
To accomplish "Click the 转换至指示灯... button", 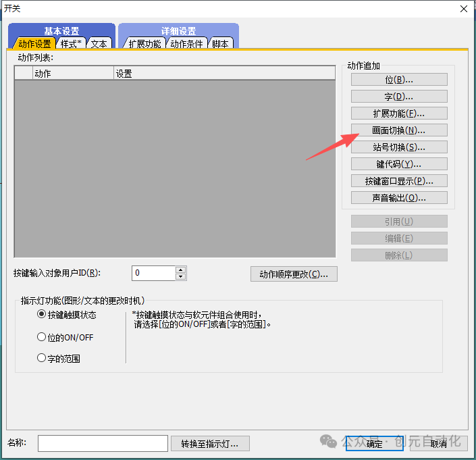I will click(210, 444).
